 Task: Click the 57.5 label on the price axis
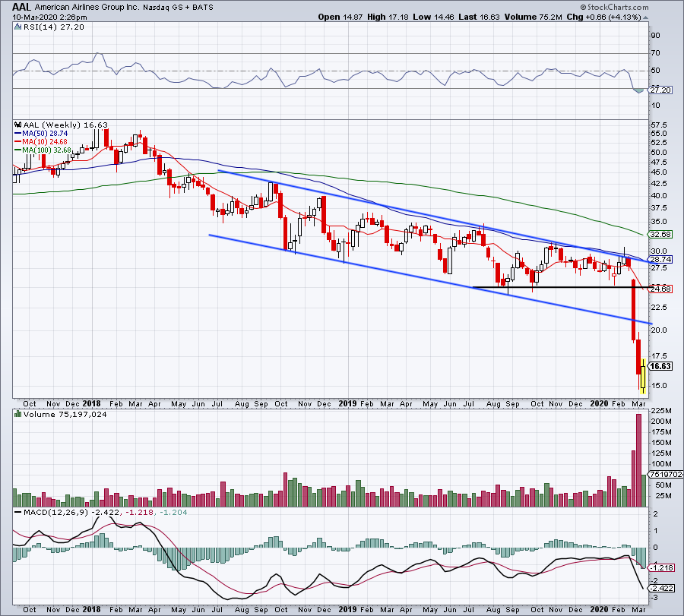pyautogui.click(x=659, y=125)
